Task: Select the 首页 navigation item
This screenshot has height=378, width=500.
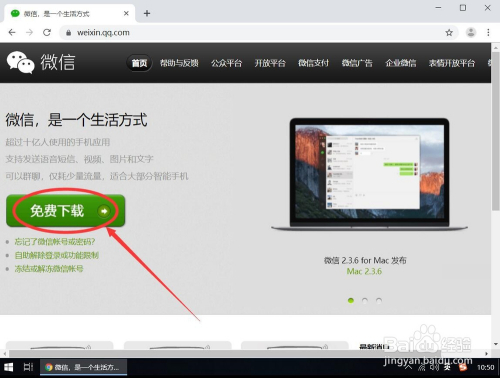Action: coord(139,63)
